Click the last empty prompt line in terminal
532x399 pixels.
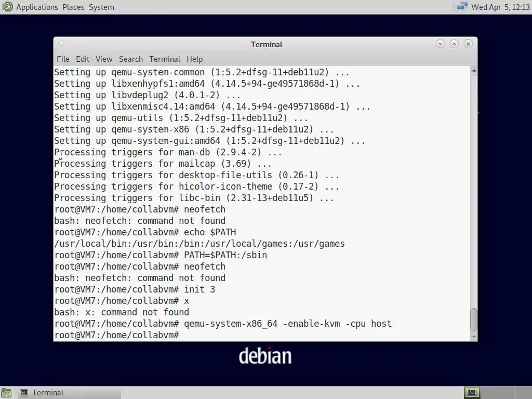tap(117, 335)
